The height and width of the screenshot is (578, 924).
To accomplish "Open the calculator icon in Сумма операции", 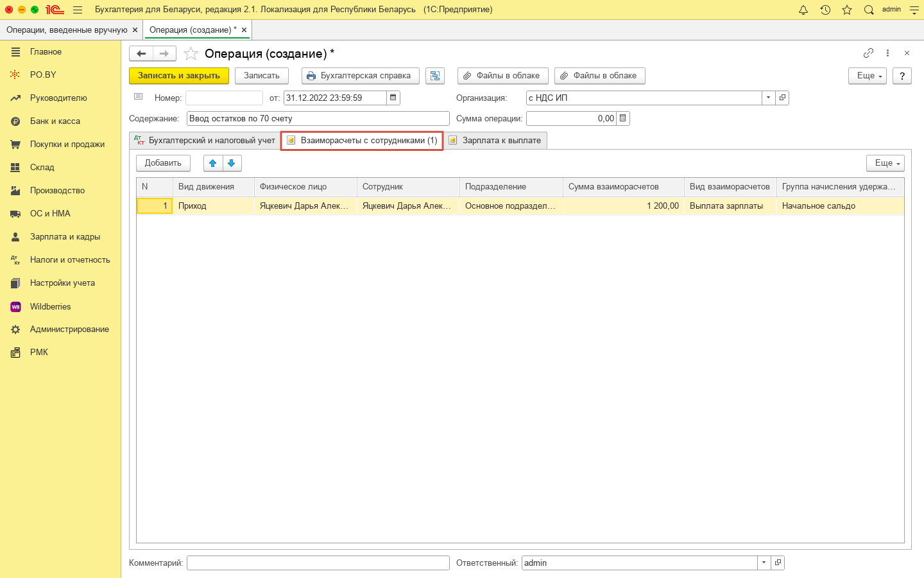I will pyautogui.click(x=623, y=118).
